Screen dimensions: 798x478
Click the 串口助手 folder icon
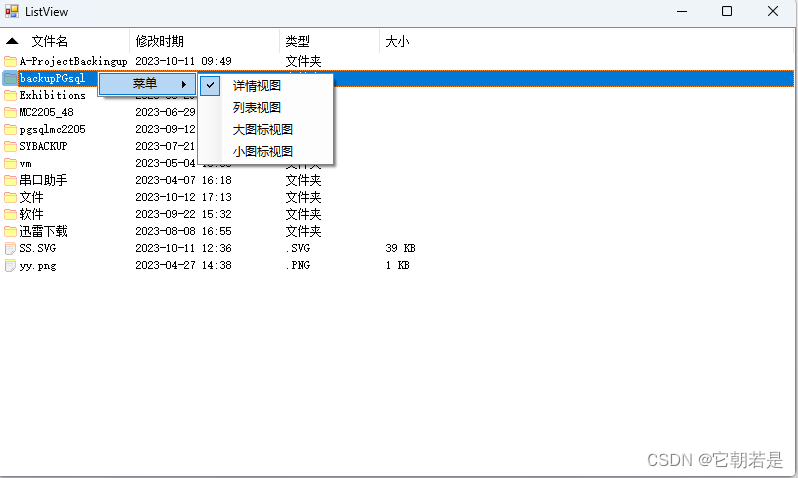pyautogui.click(x=10, y=180)
